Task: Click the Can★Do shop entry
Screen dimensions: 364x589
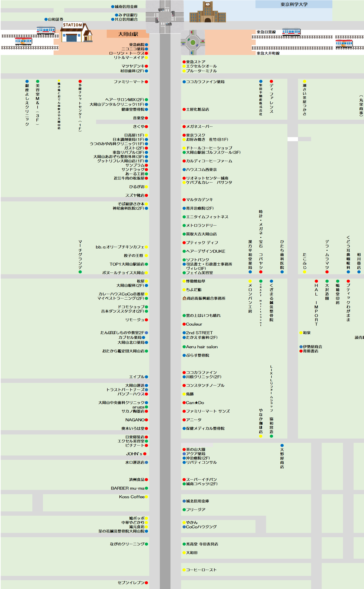Action: (193, 403)
